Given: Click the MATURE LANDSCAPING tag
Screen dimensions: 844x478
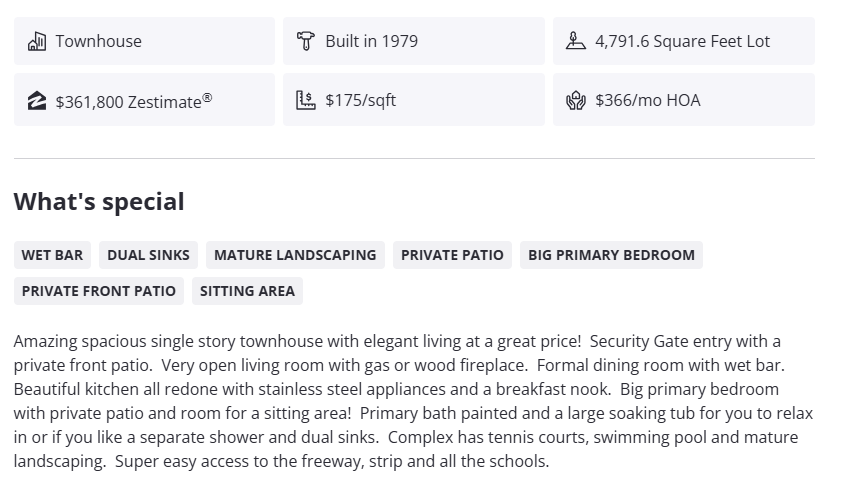Looking at the screenshot, I should click(295, 255).
